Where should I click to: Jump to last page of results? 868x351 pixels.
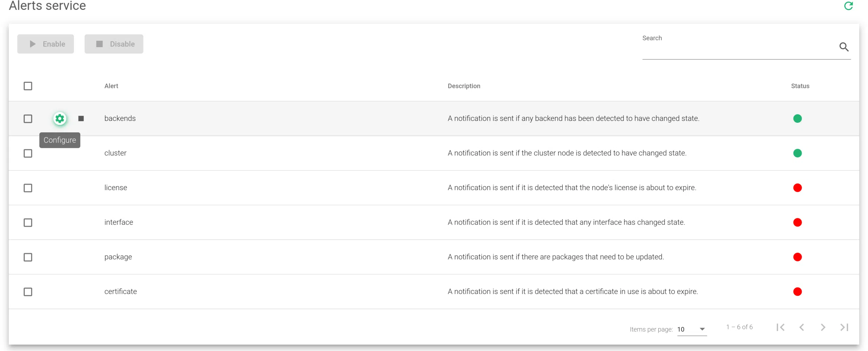click(844, 327)
